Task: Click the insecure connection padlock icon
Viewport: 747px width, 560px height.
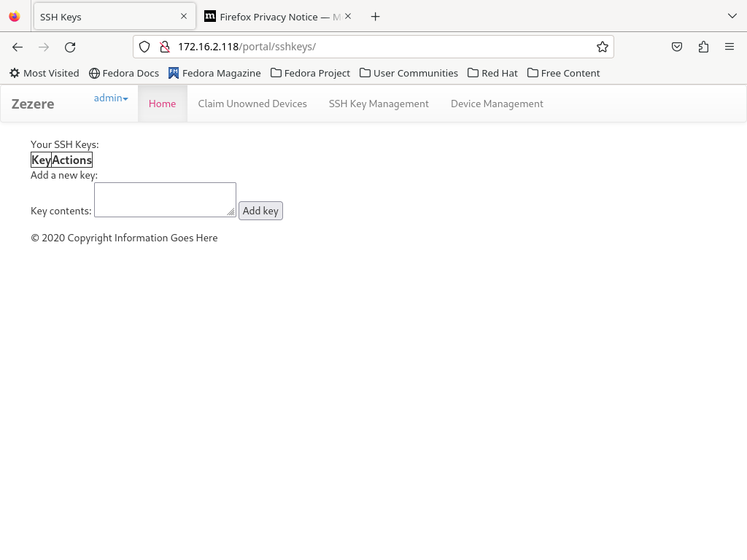Action: (x=165, y=47)
